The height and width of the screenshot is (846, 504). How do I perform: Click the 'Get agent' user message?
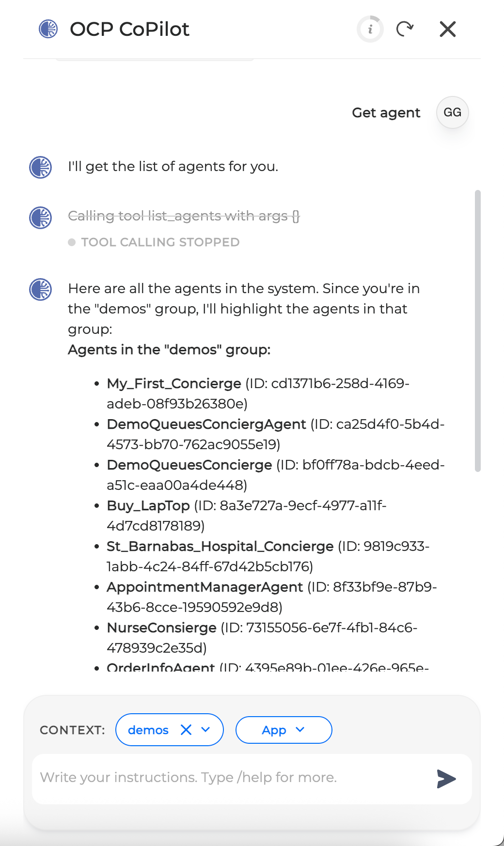coord(386,112)
